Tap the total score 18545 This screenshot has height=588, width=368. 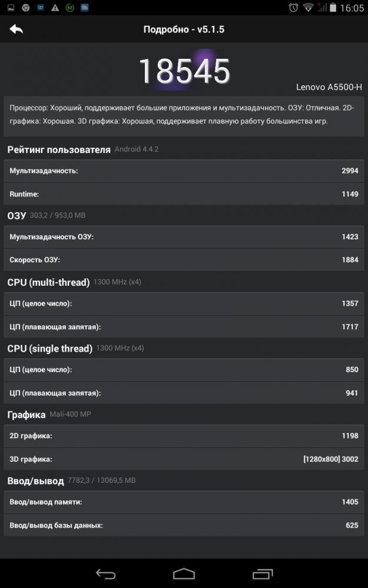click(184, 71)
